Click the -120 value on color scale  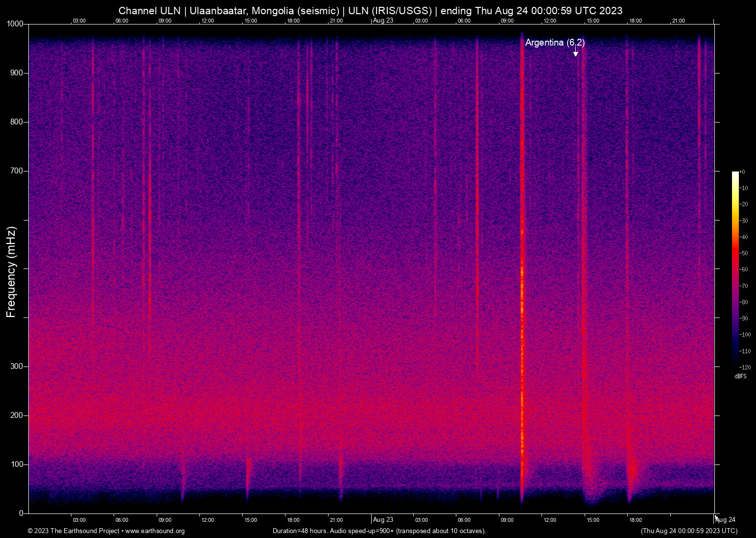[745, 367]
